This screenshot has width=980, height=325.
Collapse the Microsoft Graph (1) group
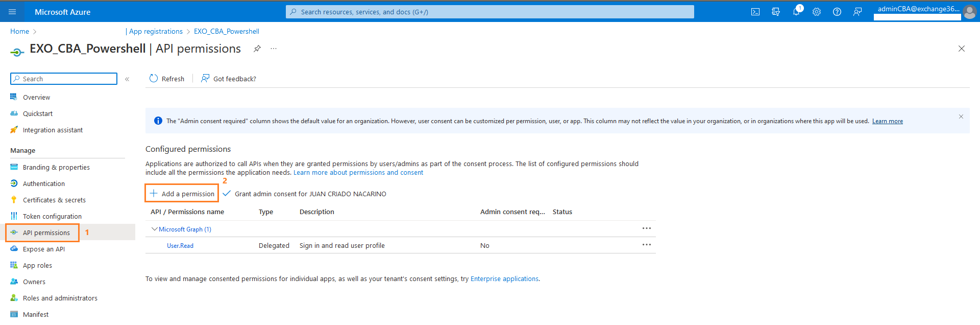[x=154, y=229]
